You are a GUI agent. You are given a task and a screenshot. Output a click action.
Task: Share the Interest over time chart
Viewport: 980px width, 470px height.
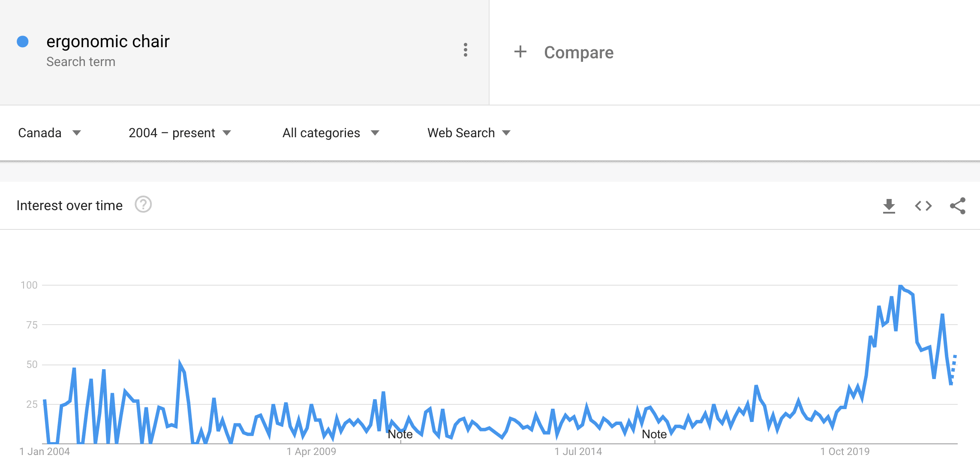(957, 206)
